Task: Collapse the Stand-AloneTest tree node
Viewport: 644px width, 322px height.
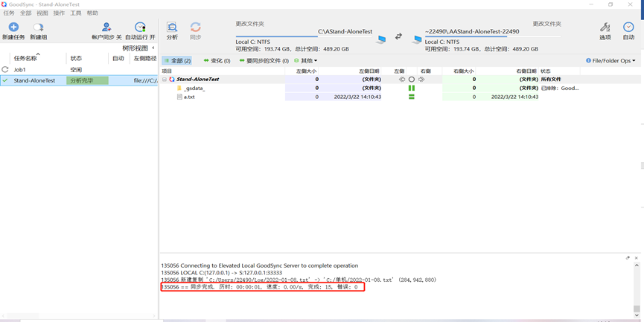Action: coord(165,79)
